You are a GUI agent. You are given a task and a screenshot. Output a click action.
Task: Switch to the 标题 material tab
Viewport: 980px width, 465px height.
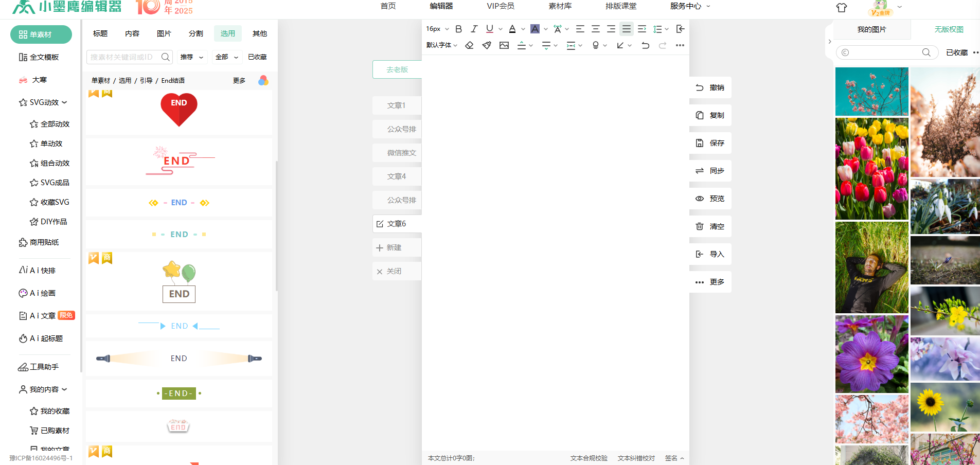click(100, 33)
